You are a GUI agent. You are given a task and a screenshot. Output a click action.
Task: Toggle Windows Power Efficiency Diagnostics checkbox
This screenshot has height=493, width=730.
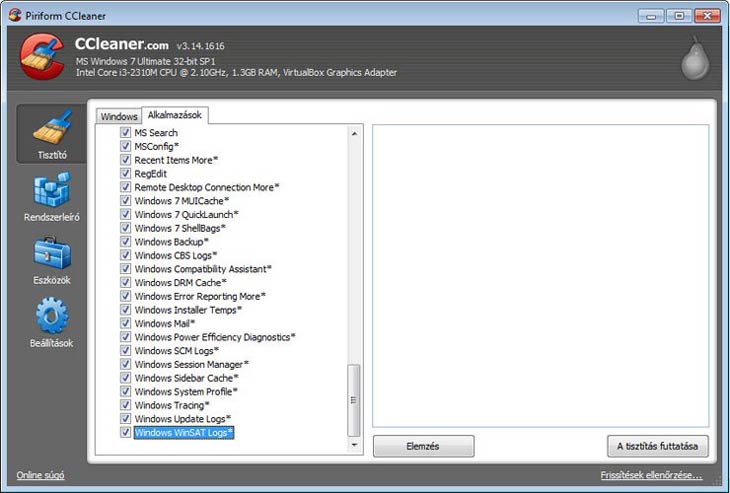[x=125, y=337]
